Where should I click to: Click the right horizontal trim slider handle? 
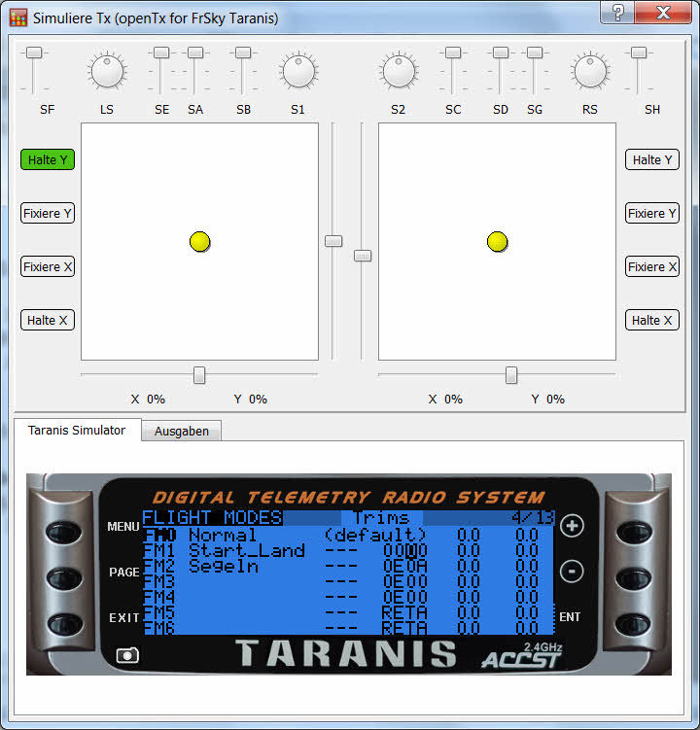pyautogui.click(x=511, y=375)
